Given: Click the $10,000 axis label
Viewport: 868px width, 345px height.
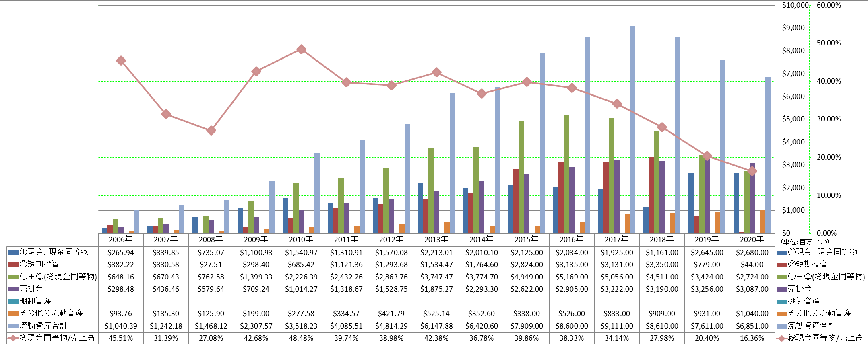Looking at the screenshot, I should [x=795, y=5].
